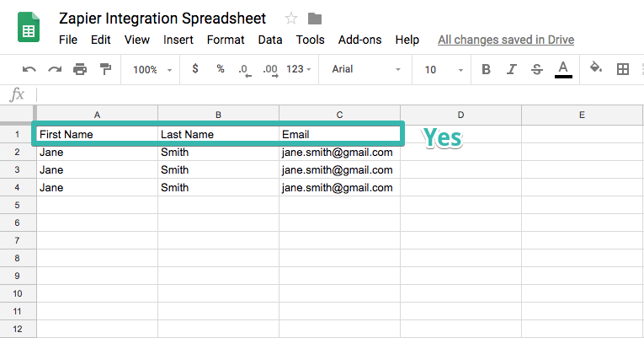Open the Arial font dropdown

pos(366,69)
